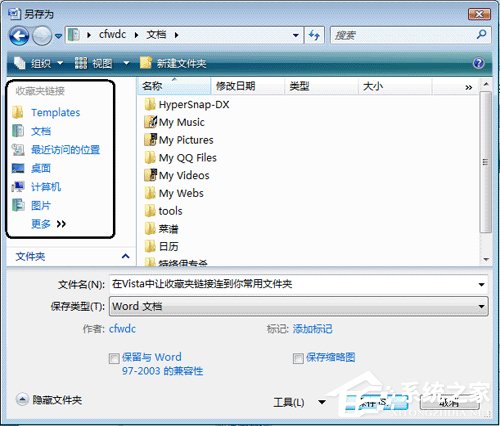Screen dimensions: 500x426
Task: Expand the 文件夹 folders pane
Action: click(125, 256)
